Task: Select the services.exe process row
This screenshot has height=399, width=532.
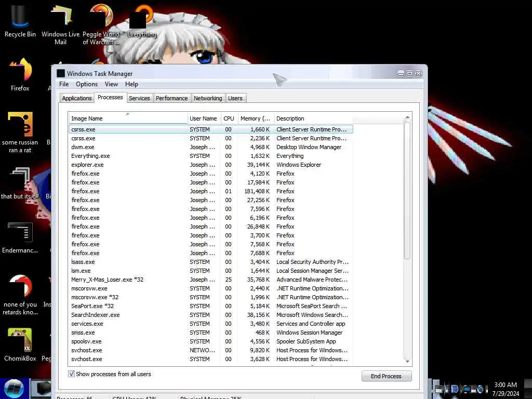Action: point(211,323)
